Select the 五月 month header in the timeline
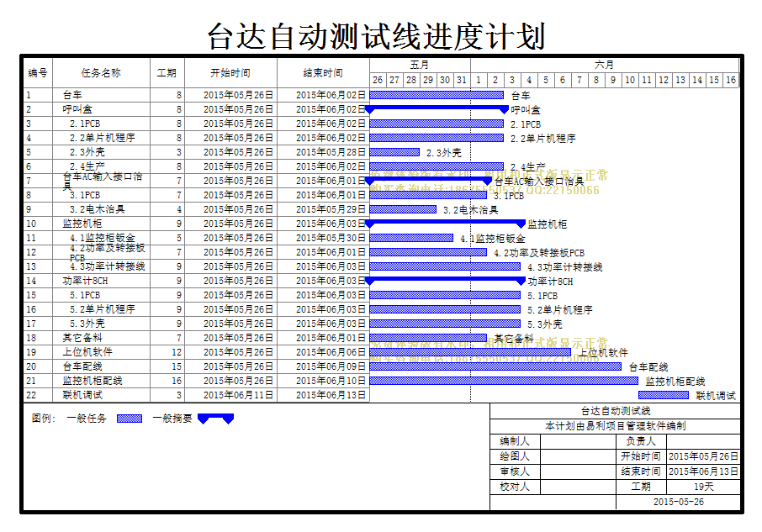Screen dimensions: 762x532 tap(420, 65)
